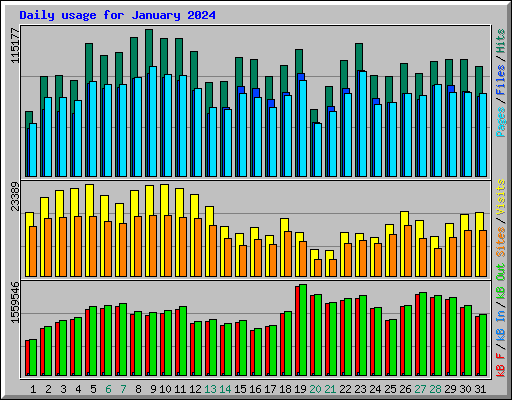Click weekend day 6 label

[x=108, y=389]
